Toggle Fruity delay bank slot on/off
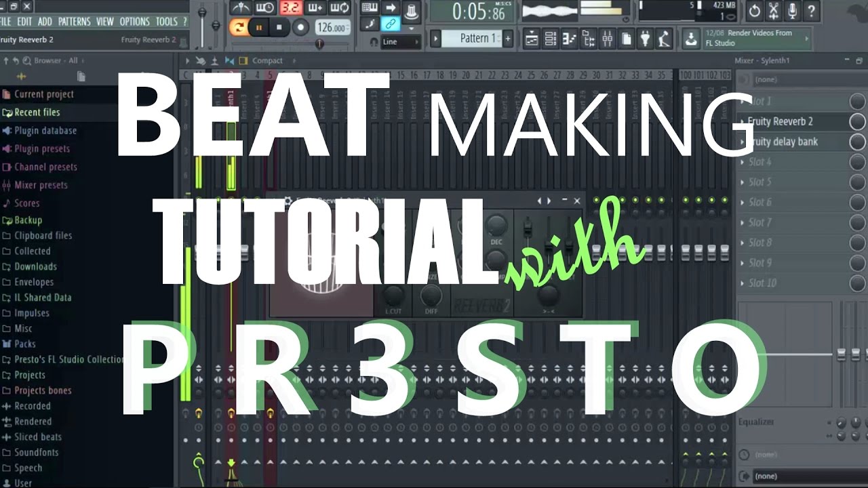Viewport: 868px width, 488px height. click(857, 142)
